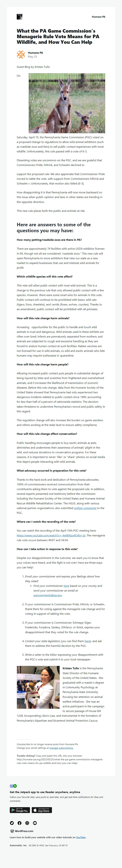Open Humane PA's Twitter profile icon
This screenshot has width=122, height=868.
pyautogui.click(x=12, y=823)
